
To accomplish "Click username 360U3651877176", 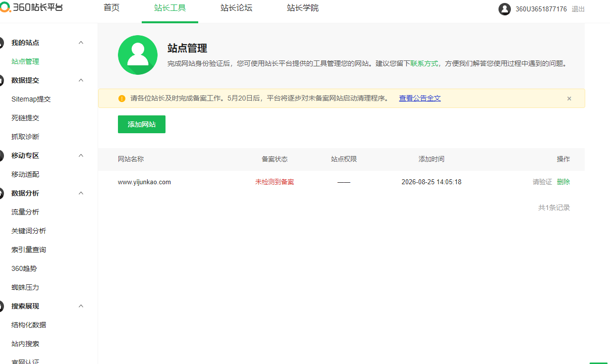I will coord(541,9).
